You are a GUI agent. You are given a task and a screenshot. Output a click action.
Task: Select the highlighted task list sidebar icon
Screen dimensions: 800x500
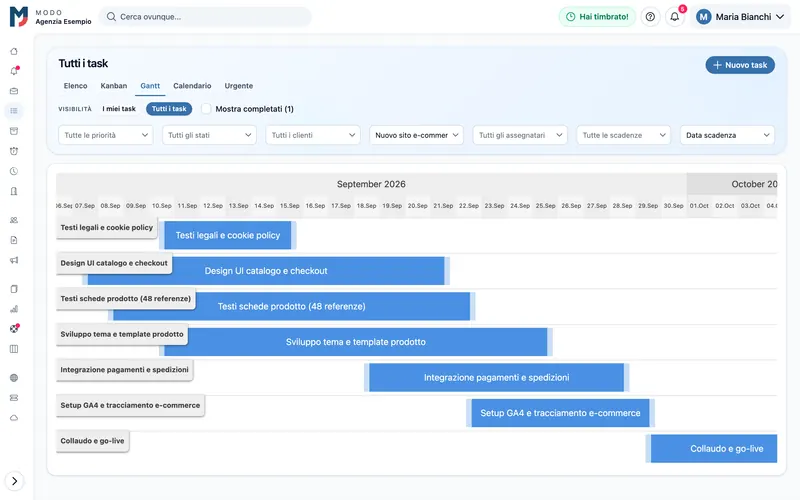(14, 111)
